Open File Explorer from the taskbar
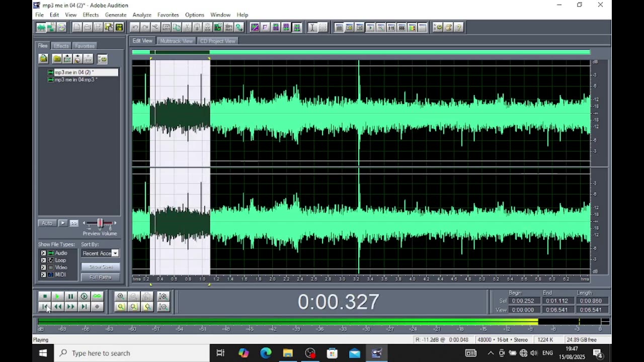The width and height of the screenshot is (644, 362). tap(288, 353)
